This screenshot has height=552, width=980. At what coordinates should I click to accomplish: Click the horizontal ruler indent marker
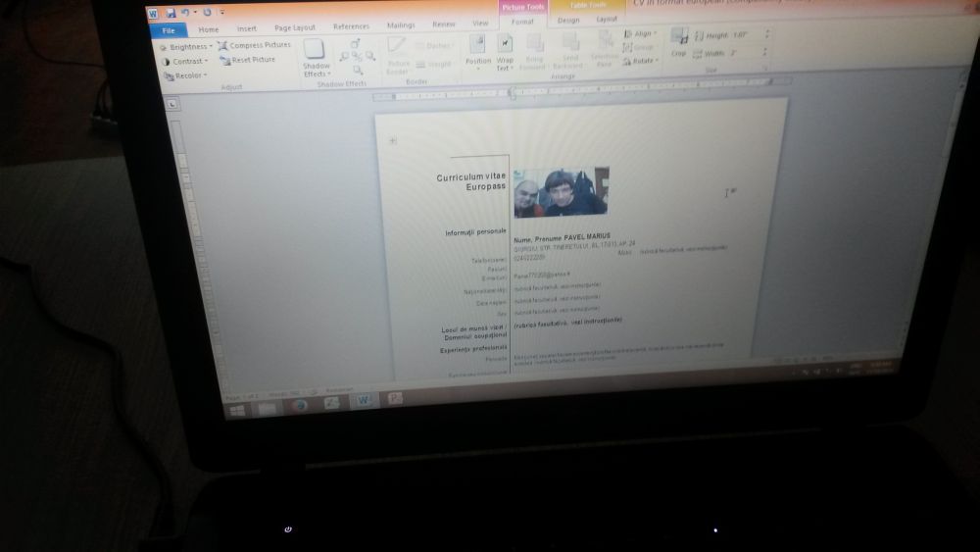513,94
